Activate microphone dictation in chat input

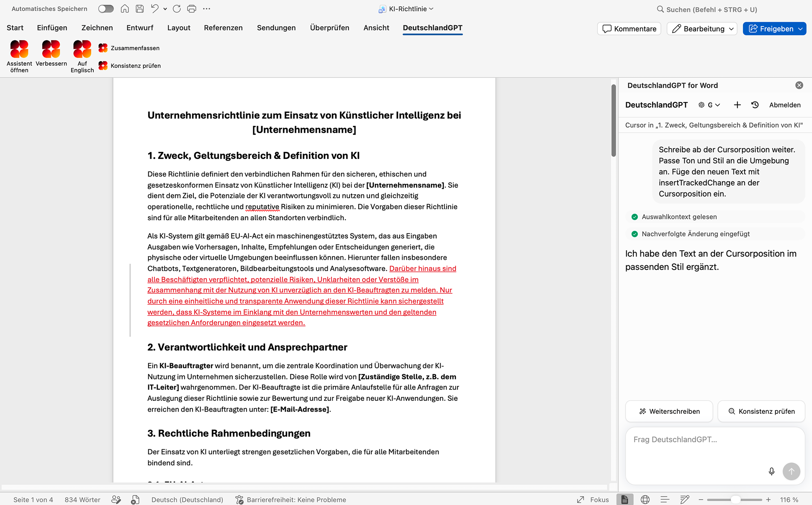coord(771,472)
